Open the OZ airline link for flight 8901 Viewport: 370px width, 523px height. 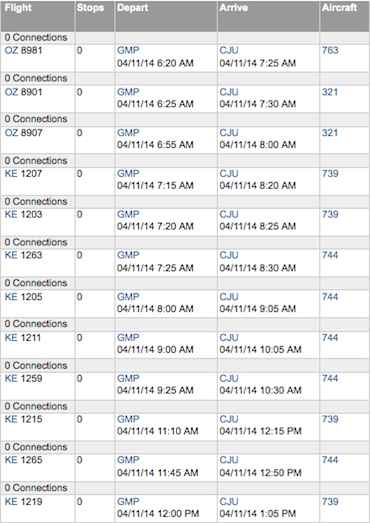[x=11, y=92]
